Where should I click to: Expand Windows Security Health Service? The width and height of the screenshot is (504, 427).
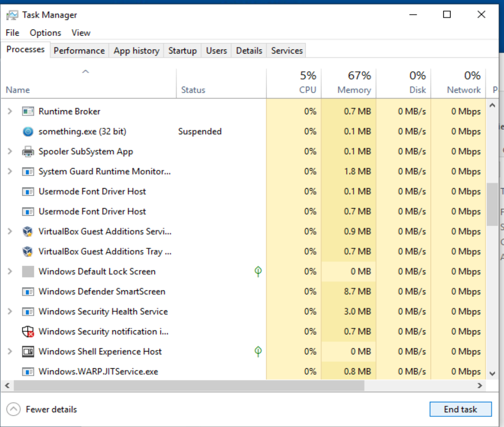click(10, 312)
